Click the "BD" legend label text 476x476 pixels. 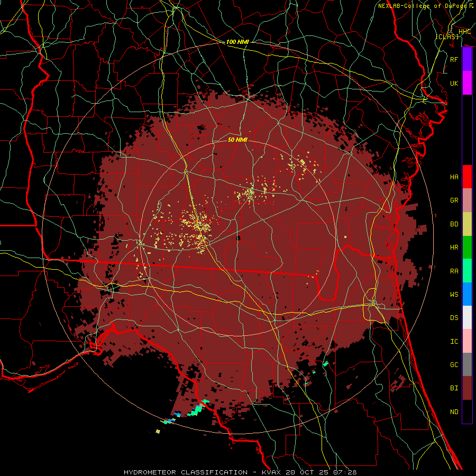454,224
